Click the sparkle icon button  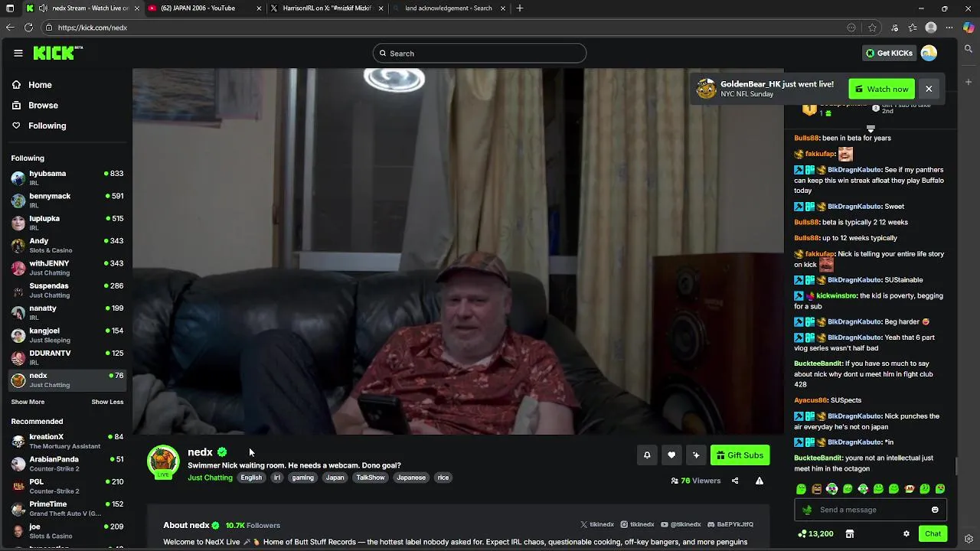[696, 455]
